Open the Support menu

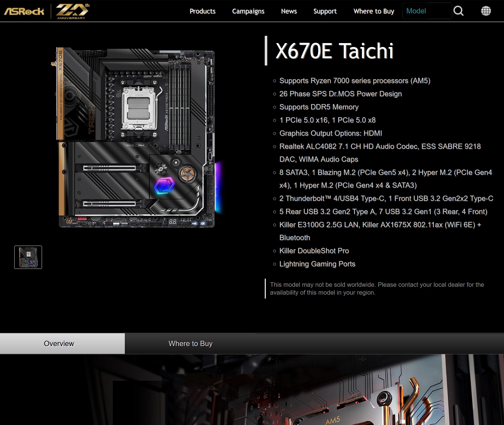pos(325,11)
